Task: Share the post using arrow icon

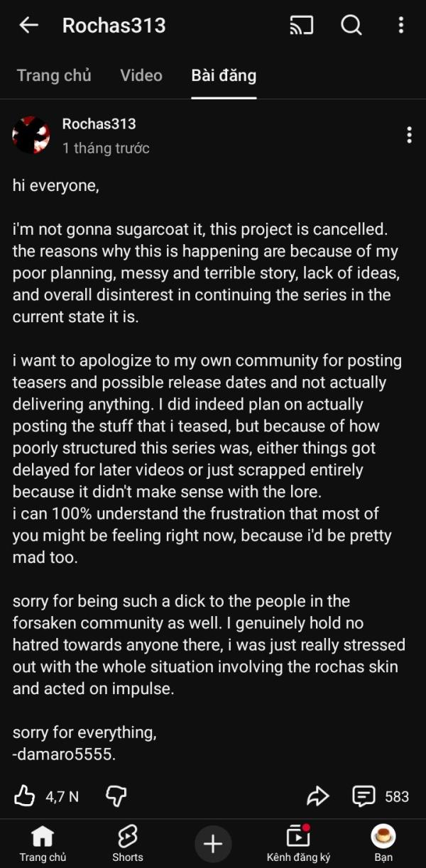Action: pos(318,796)
